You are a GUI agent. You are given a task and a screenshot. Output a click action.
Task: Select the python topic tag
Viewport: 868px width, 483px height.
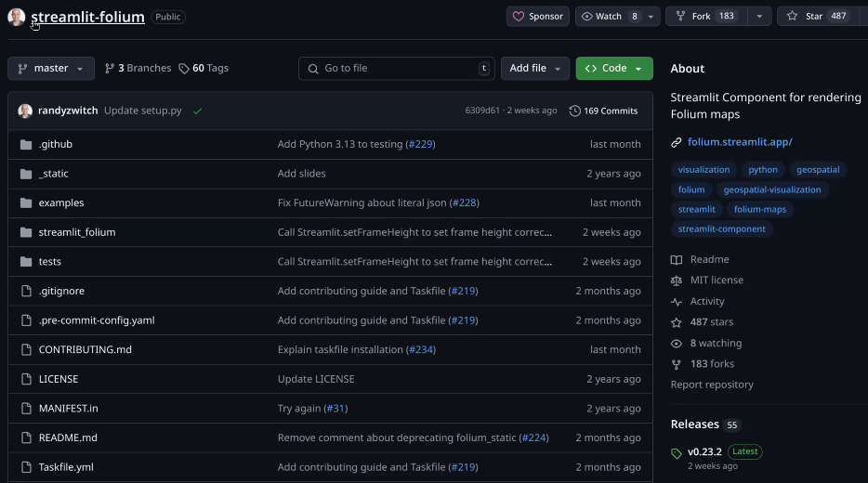[763, 170]
